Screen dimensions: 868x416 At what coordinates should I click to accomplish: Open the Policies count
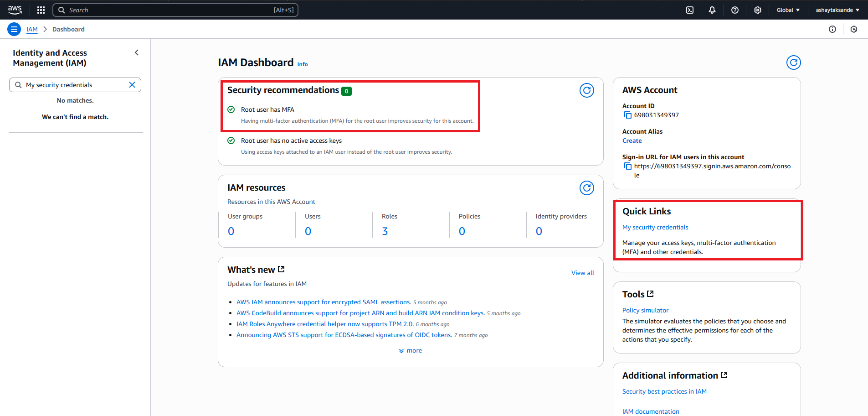462,231
